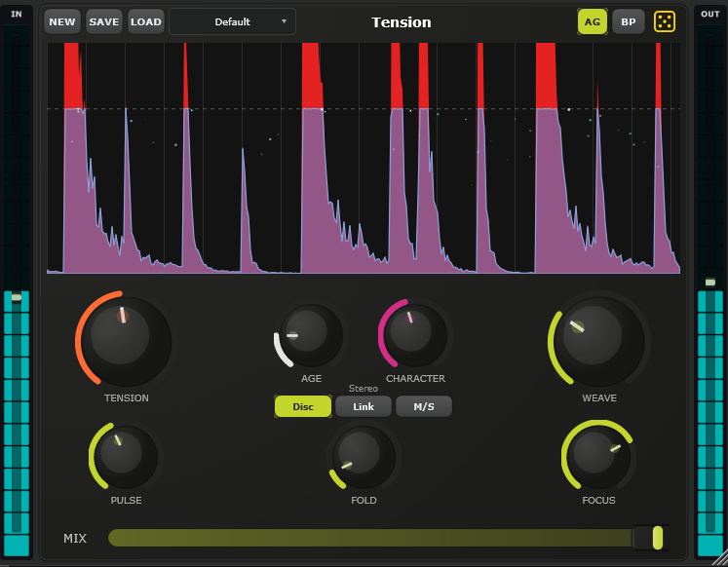Screen dimensions: 728x567
Task: Select the Disc stereo mode
Action: point(303,406)
